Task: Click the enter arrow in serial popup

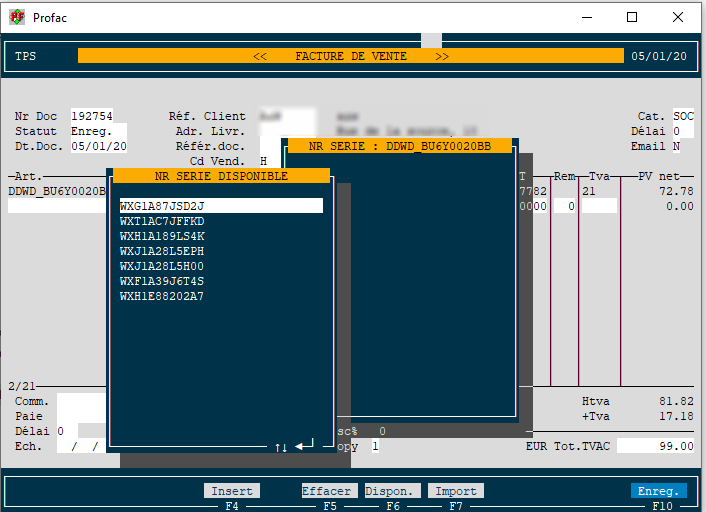Action: pos(304,445)
